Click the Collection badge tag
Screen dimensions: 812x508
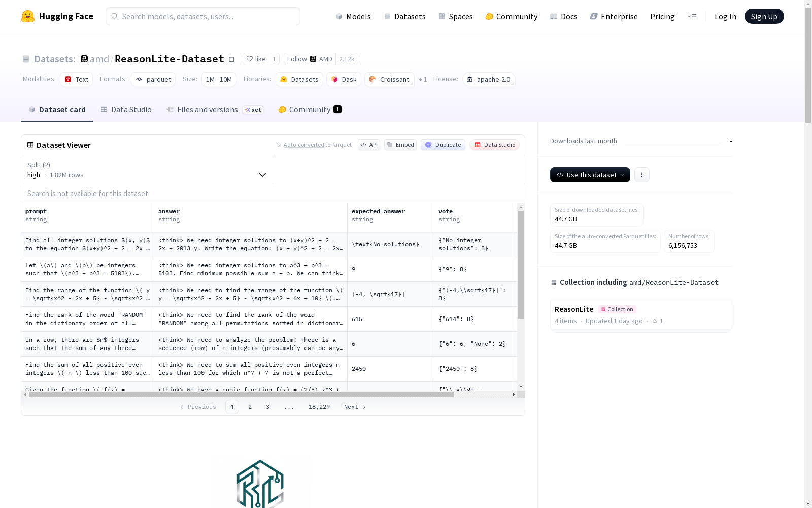pos(617,309)
